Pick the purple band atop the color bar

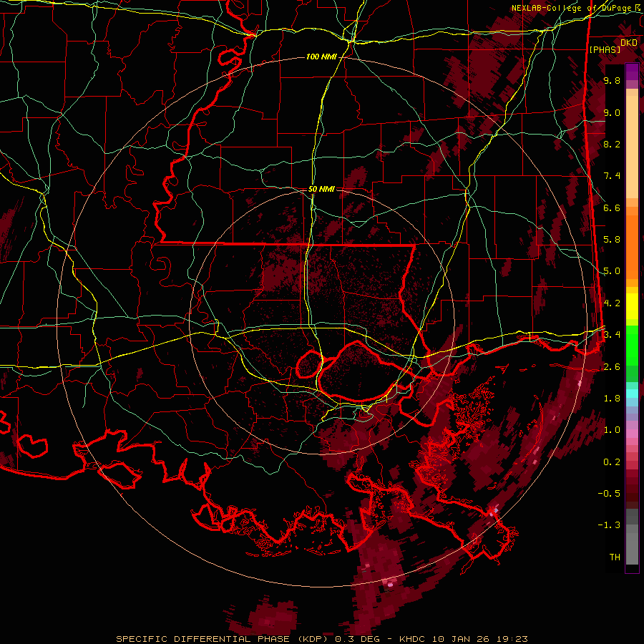coord(632,72)
